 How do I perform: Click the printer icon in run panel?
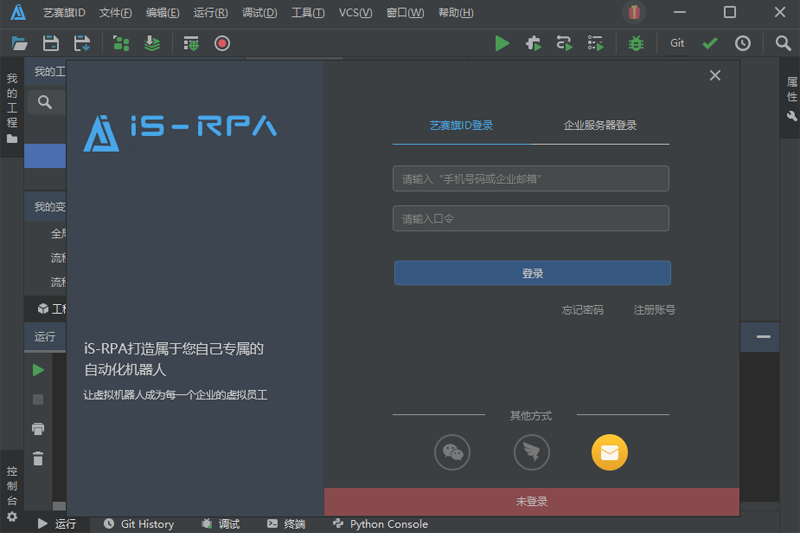coord(38,429)
